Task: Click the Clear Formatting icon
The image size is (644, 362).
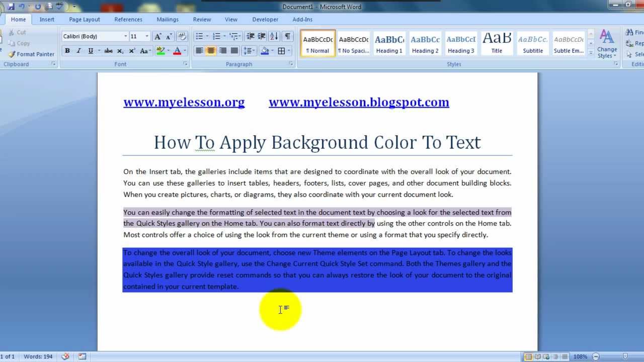Action: [x=182, y=36]
